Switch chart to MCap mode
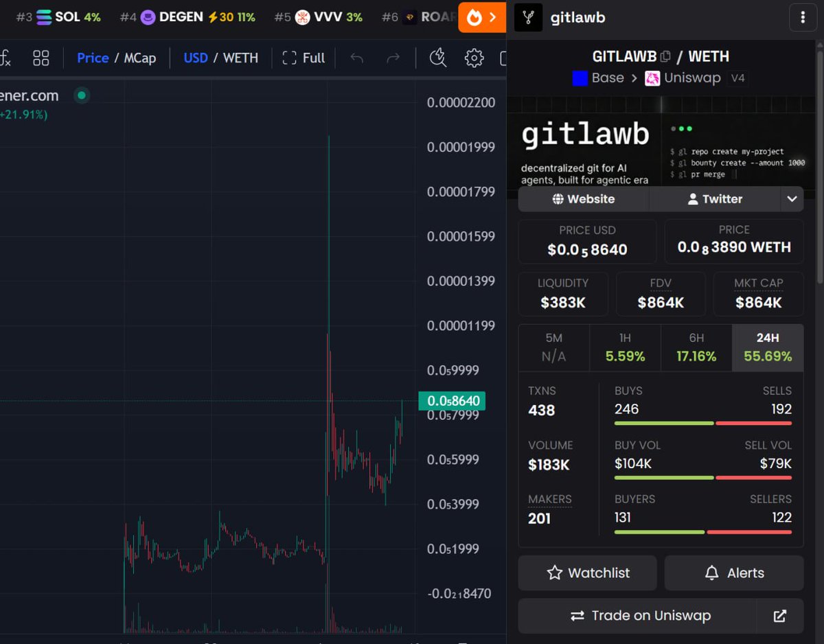Screen dimensions: 824x644 click(140, 58)
